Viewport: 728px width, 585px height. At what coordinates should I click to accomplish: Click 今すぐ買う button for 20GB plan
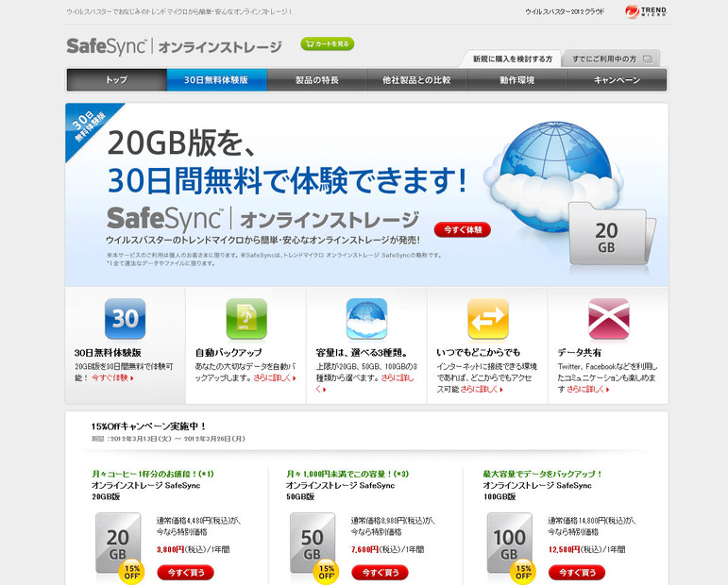[x=185, y=572]
